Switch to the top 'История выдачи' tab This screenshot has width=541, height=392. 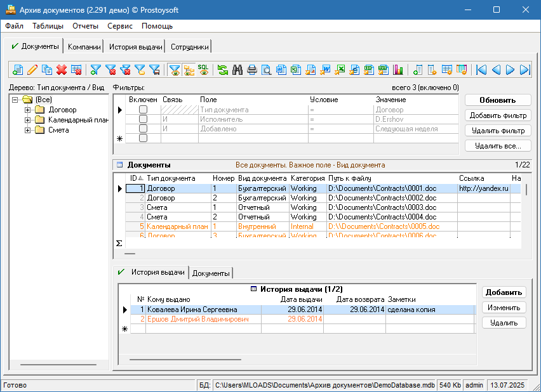click(x=136, y=47)
